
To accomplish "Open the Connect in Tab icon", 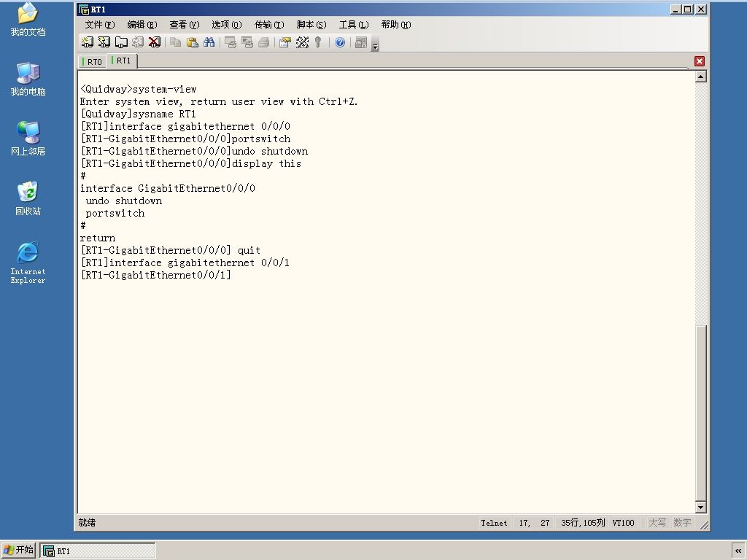I will click(x=121, y=42).
